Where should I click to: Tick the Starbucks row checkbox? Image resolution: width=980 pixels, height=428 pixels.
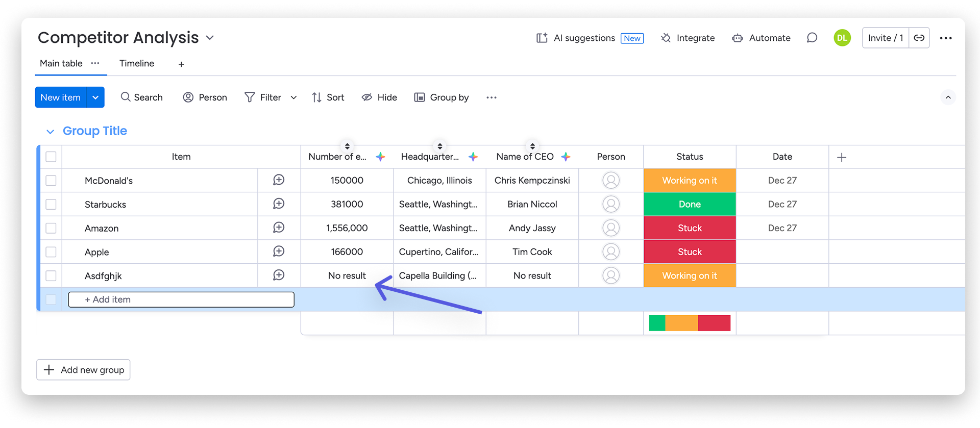(x=51, y=204)
